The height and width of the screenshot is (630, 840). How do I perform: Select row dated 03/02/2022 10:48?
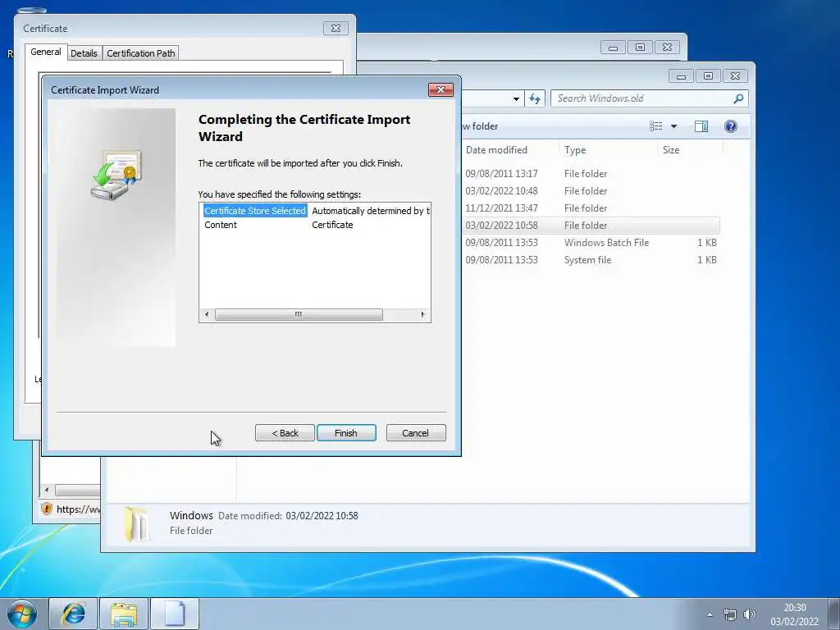point(589,190)
